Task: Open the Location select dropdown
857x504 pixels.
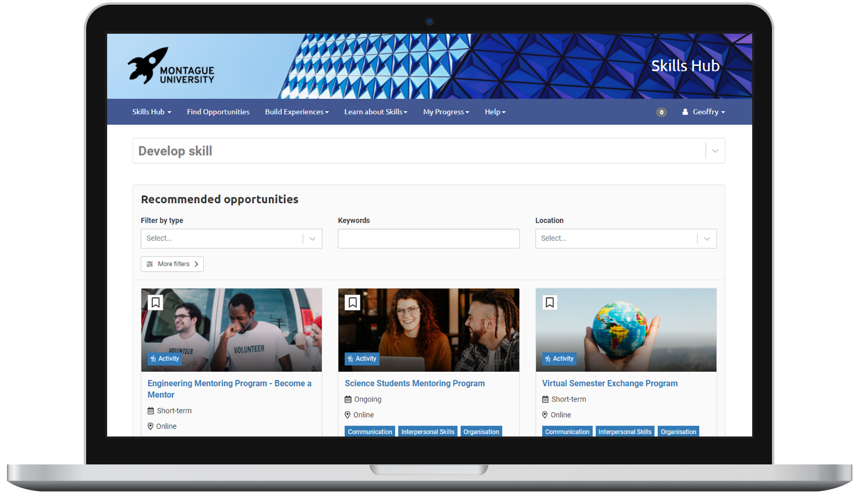Action: pos(625,239)
